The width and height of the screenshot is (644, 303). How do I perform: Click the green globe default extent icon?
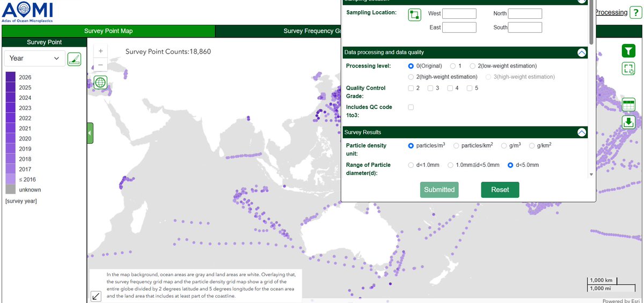(x=100, y=82)
